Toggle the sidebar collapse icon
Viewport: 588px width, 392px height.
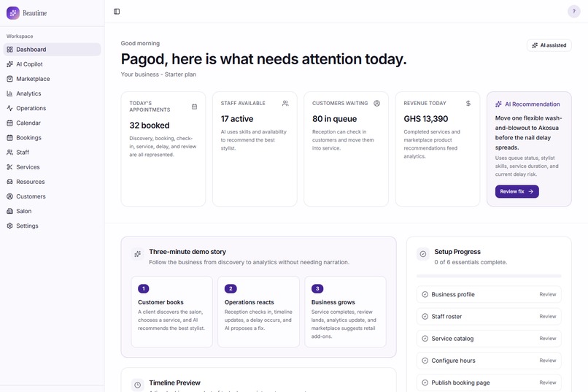pyautogui.click(x=117, y=12)
